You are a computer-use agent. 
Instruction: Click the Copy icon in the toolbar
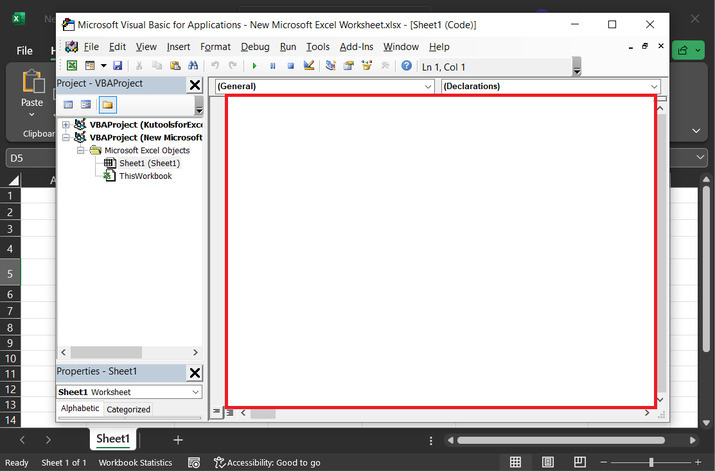pos(157,66)
